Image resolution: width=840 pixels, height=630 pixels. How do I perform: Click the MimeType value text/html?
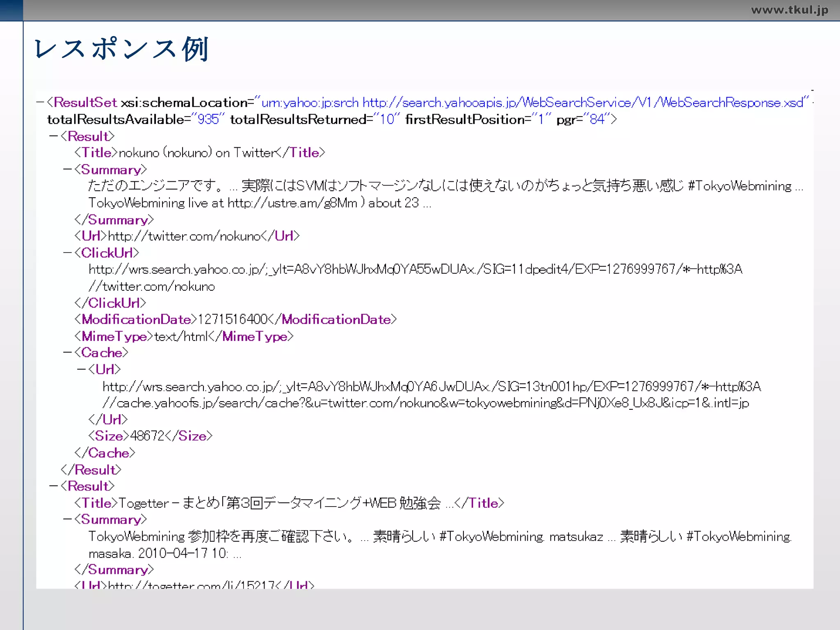click(x=181, y=336)
